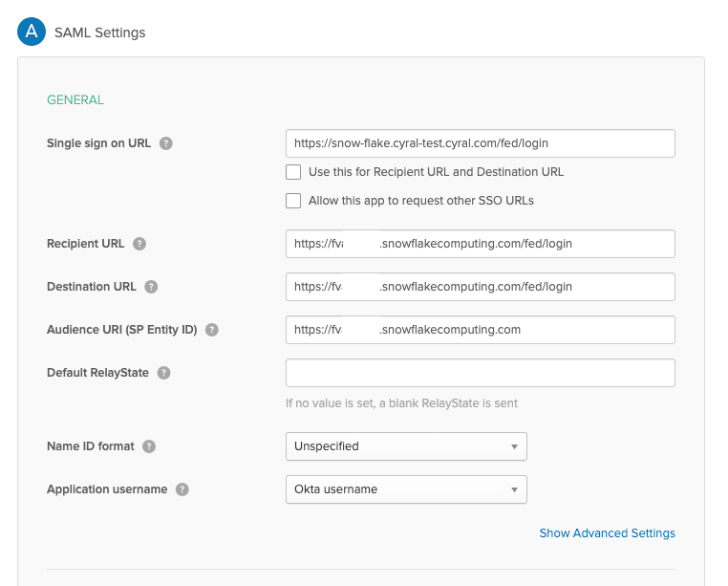Click help icon next to Recipient URL
Viewport: 728px width, 586px height.
pos(139,244)
